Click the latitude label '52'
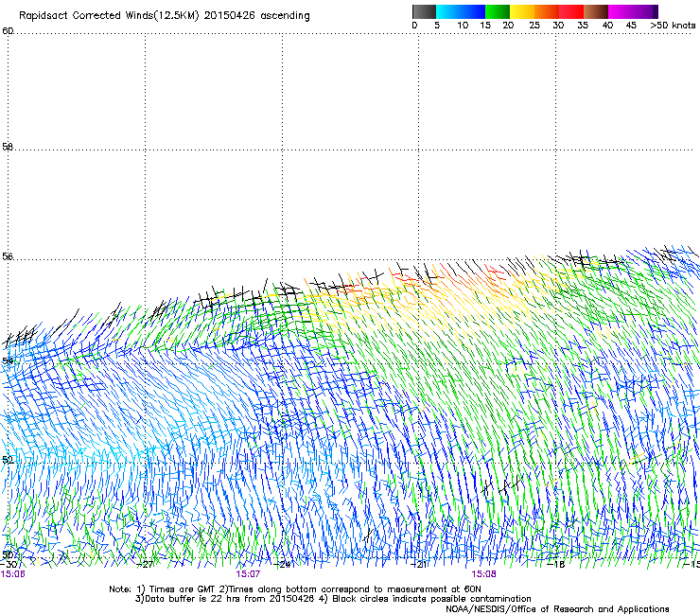 point(8,460)
